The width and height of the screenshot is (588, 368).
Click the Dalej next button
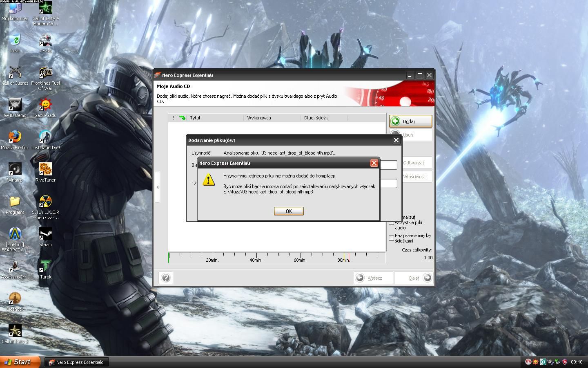click(413, 278)
